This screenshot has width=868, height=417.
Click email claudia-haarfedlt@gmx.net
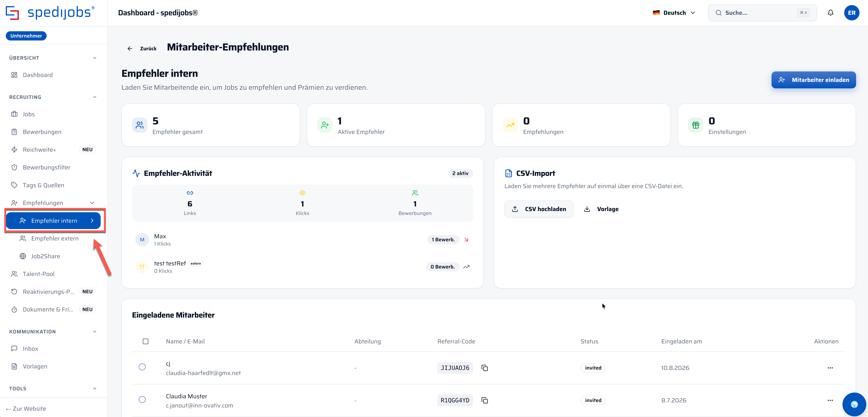(203, 373)
